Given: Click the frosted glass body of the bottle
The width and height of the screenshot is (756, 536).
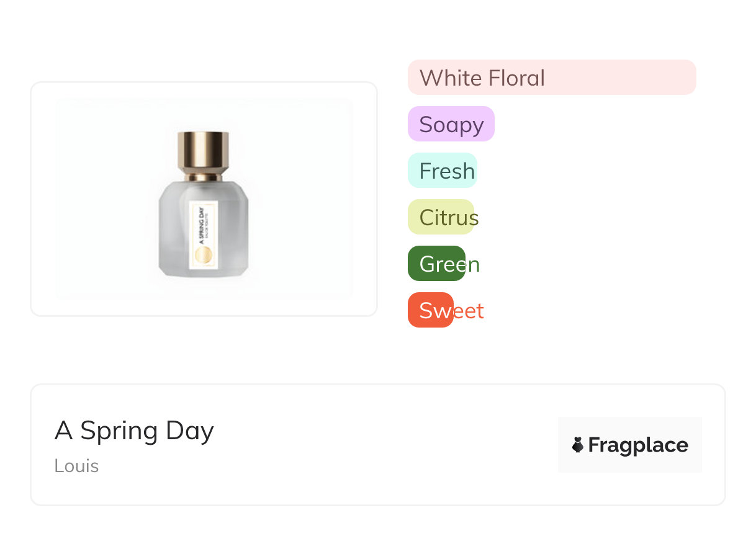Looking at the screenshot, I should pyautogui.click(x=174, y=236).
